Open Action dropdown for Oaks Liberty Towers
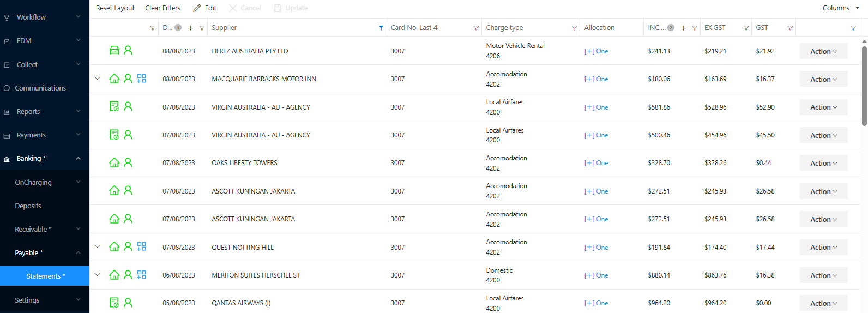This screenshot has height=313, width=868. click(x=823, y=163)
